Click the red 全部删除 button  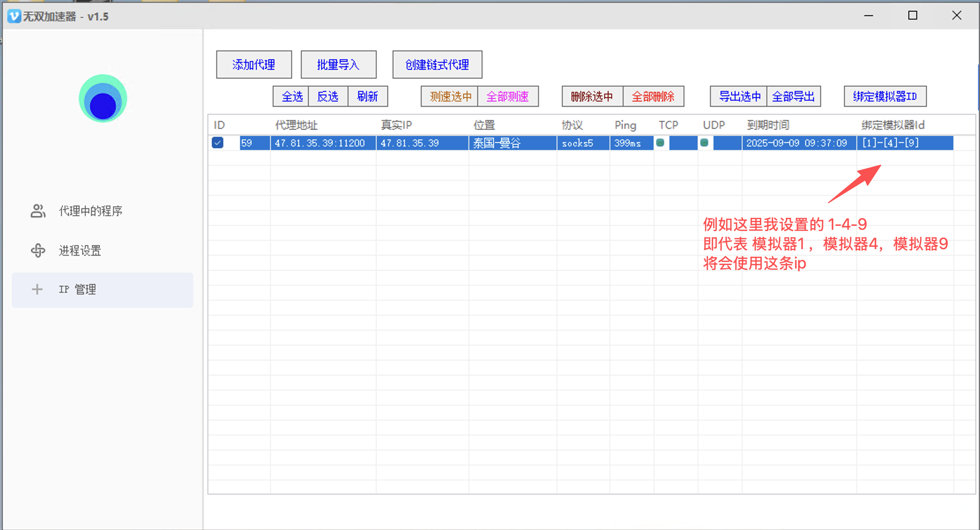click(653, 97)
